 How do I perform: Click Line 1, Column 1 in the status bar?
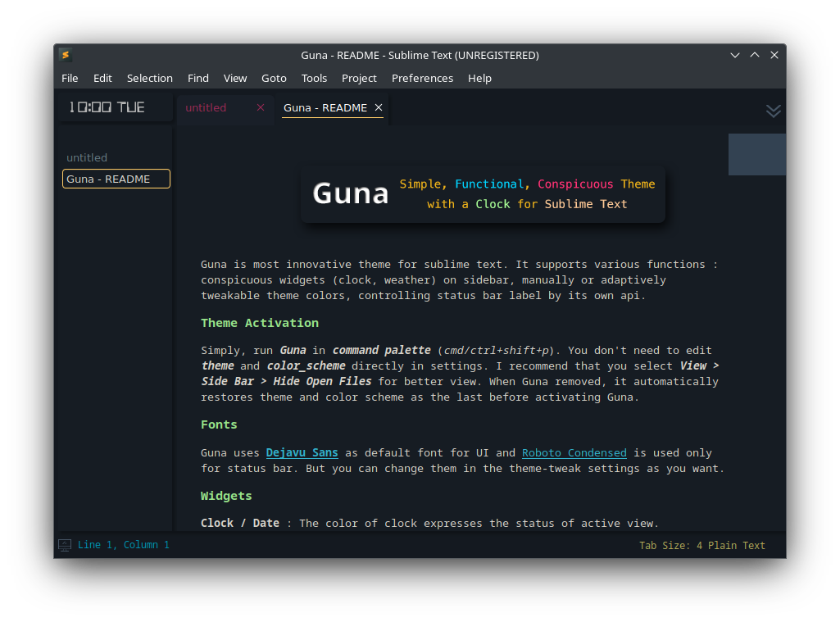(125, 544)
